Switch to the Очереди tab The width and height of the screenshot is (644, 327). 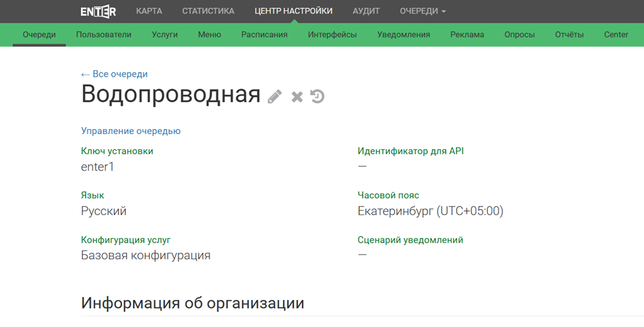[x=39, y=34]
